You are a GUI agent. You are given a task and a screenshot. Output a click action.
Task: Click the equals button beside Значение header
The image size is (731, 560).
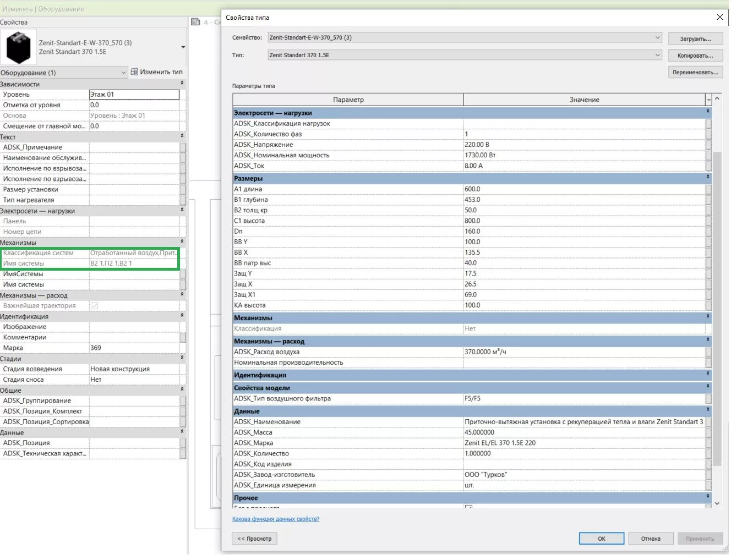click(x=708, y=100)
